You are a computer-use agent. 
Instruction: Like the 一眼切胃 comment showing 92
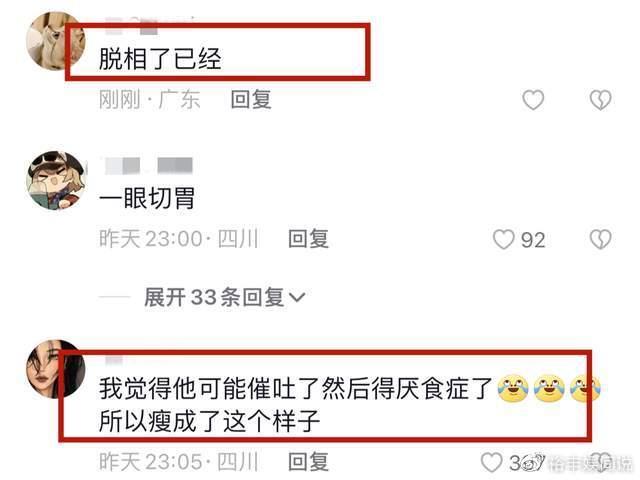[x=503, y=239]
